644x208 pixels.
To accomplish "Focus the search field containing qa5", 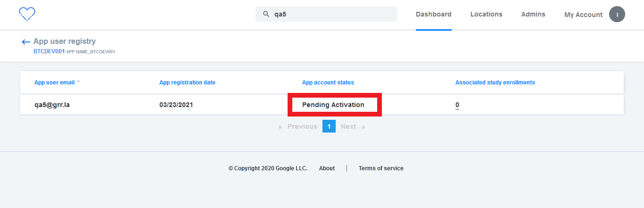I will [326, 14].
